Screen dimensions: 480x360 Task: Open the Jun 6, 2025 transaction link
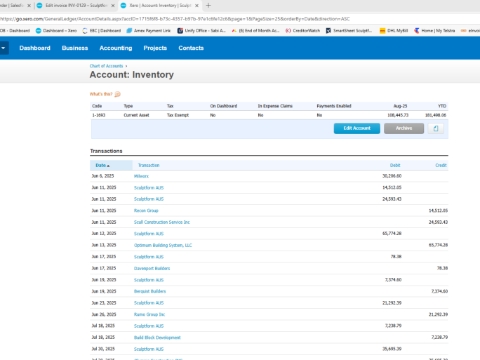(x=141, y=176)
